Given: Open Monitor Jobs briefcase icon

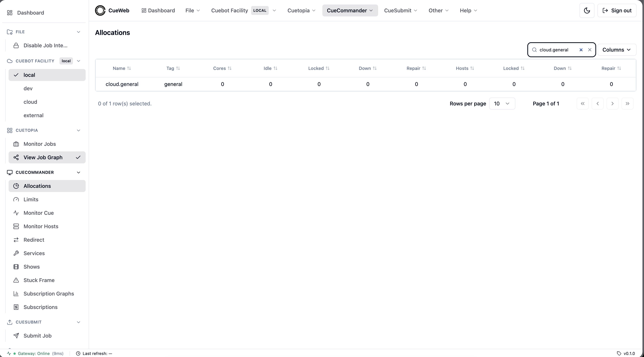Looking at the screenshot, I should [x=16, y=144].
